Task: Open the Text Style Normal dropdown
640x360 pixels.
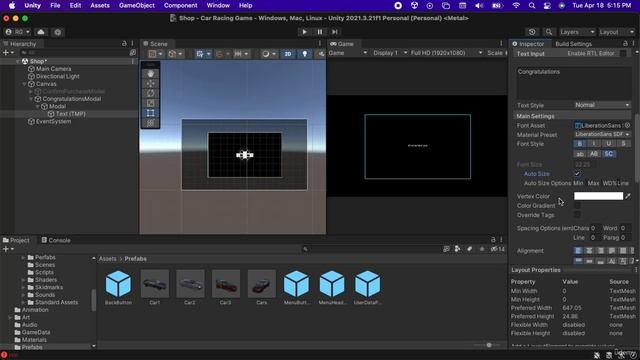Action: 602,105
